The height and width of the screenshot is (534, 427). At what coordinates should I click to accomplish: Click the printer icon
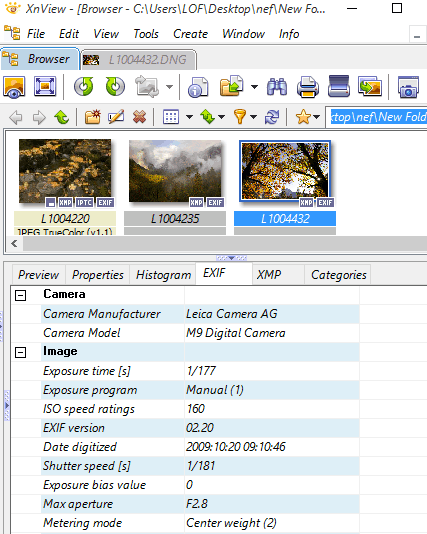(x=307, y=87)
